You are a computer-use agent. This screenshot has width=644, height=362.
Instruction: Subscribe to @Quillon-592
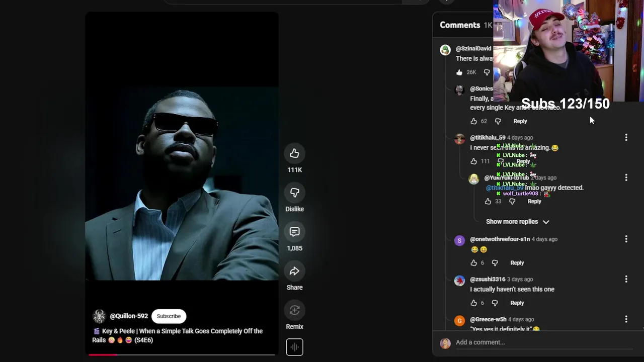(x=169, y=316)
